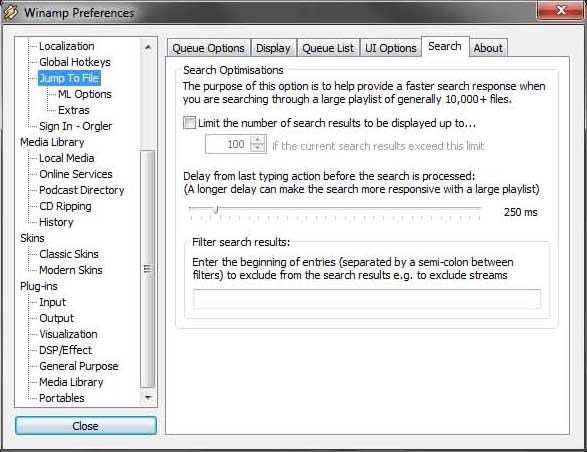Open Modern Skins preferences

coord(71,270)
